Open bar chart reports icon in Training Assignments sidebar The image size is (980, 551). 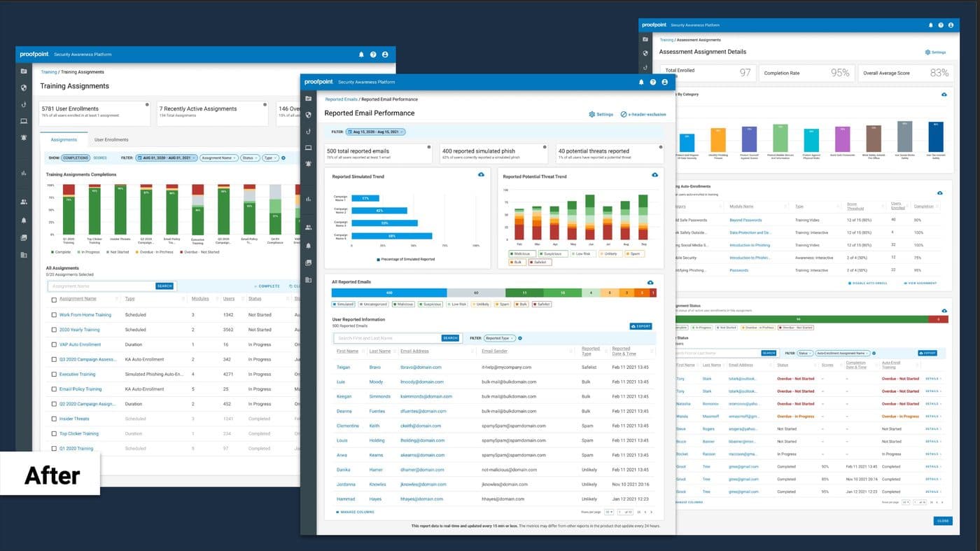pos(24,172)
